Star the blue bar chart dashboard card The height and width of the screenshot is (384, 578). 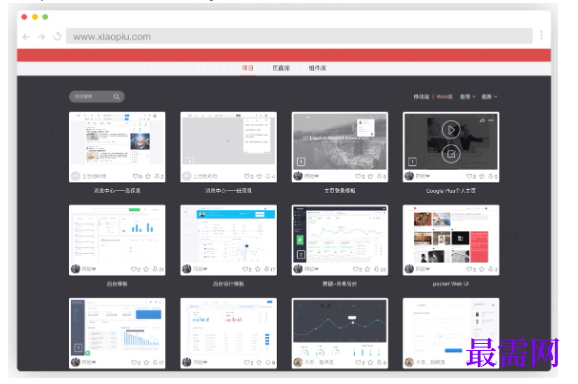[x=146, y=269]
